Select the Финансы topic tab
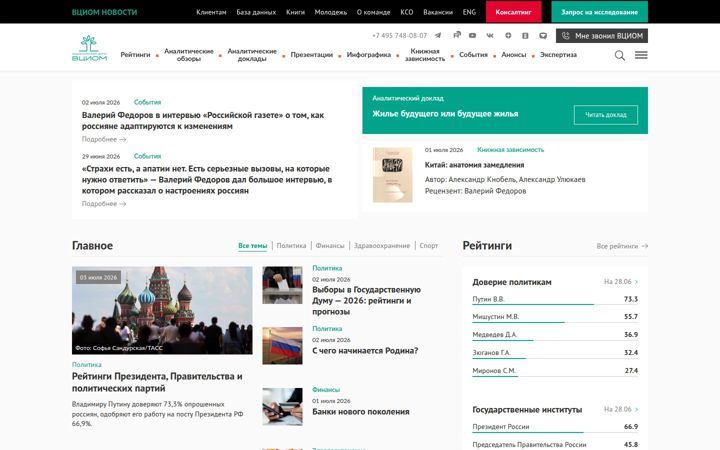The image size is (720, 450). 330,246
